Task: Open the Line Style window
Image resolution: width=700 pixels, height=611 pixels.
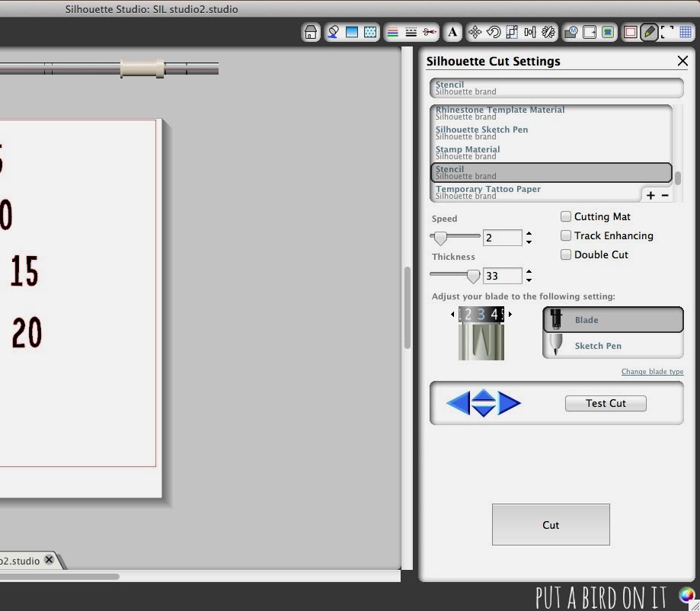Action: [411, 32]
